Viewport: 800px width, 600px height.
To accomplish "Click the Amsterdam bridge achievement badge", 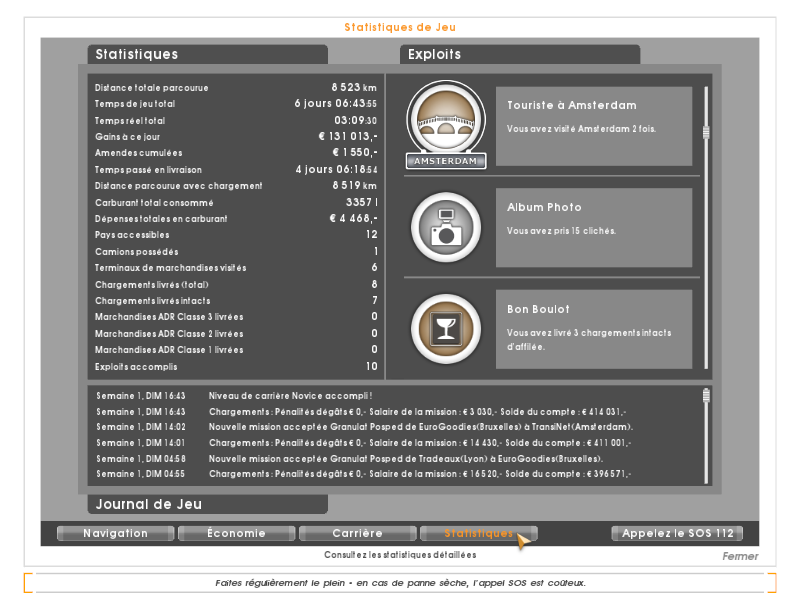I will [446, 124].
